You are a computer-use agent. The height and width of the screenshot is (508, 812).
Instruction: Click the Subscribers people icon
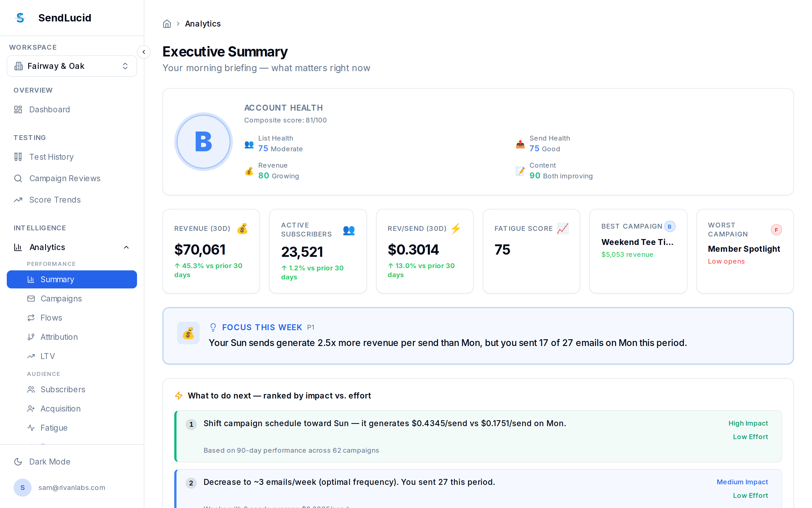(x=31, y=389)
